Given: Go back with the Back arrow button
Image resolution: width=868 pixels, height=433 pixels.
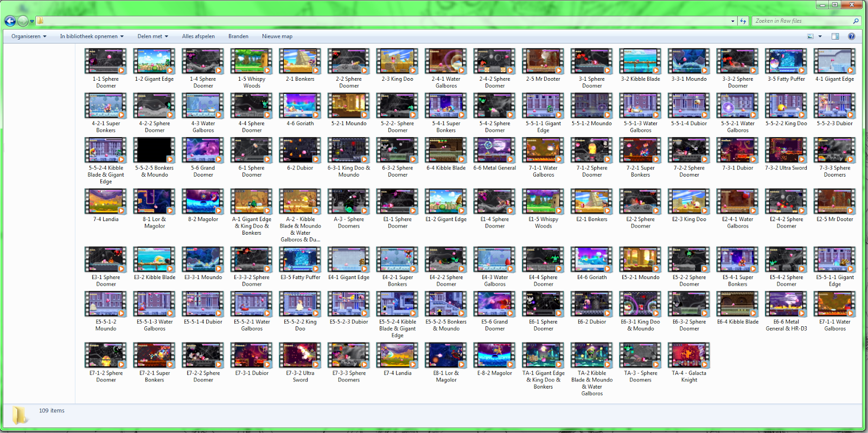Looking at the screenshot, I should point(10,21).
